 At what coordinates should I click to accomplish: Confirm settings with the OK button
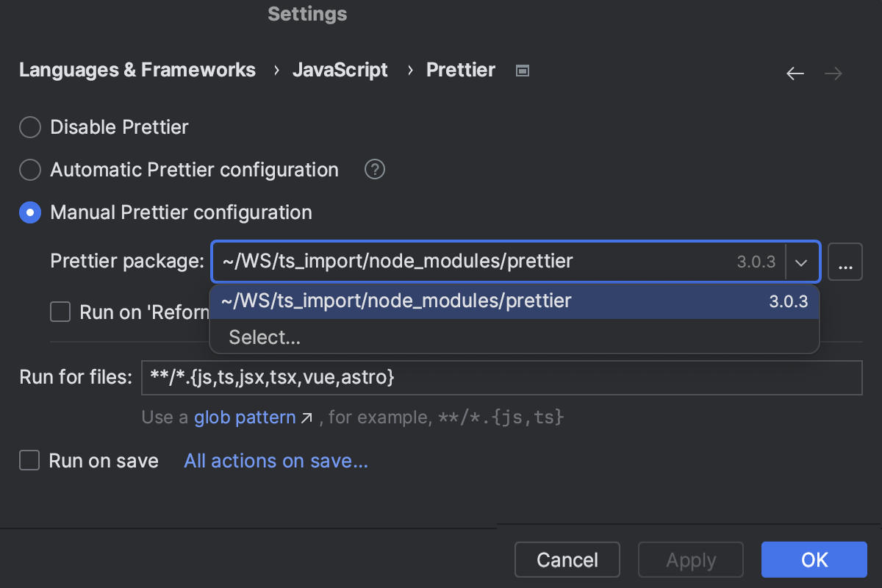point(814,559)
